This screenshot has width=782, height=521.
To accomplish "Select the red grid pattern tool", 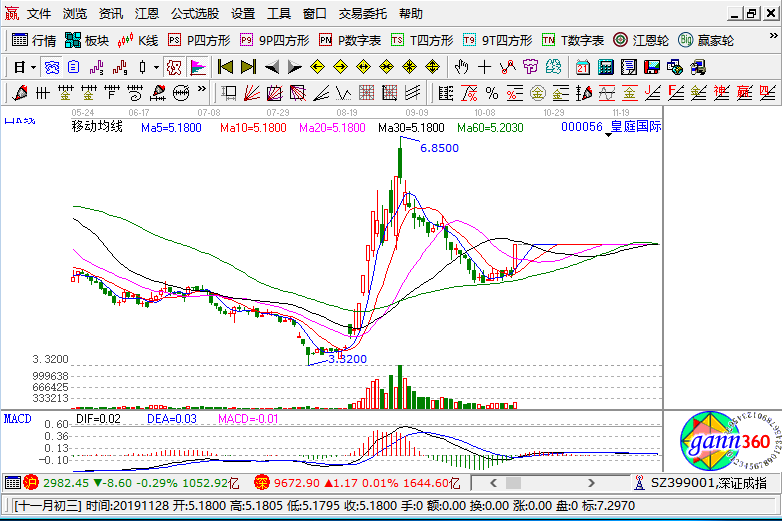I will click(367, 93).
